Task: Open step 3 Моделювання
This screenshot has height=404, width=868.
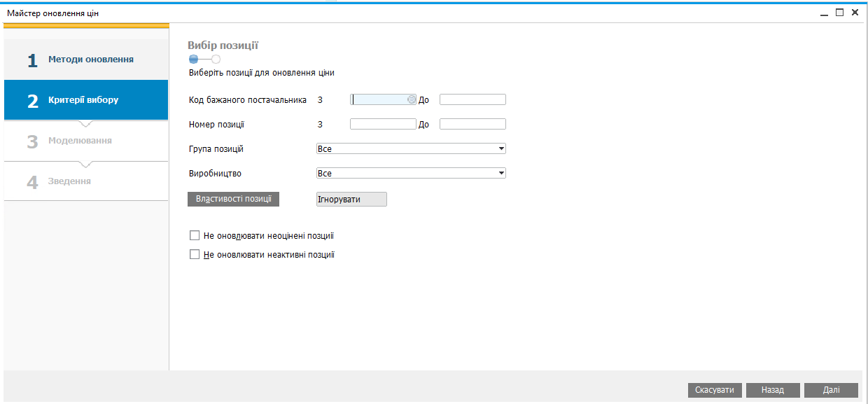Action: 86,141
